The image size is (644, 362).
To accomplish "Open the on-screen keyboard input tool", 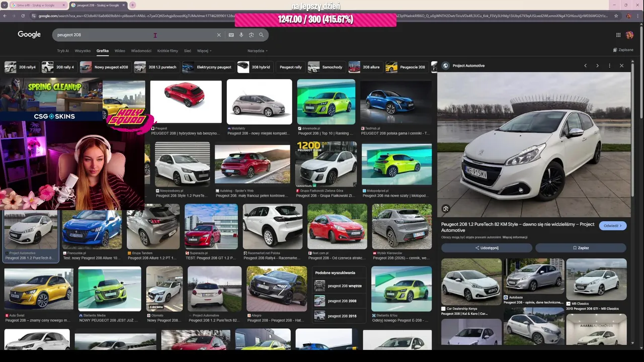I will click(x=231, y=35).
